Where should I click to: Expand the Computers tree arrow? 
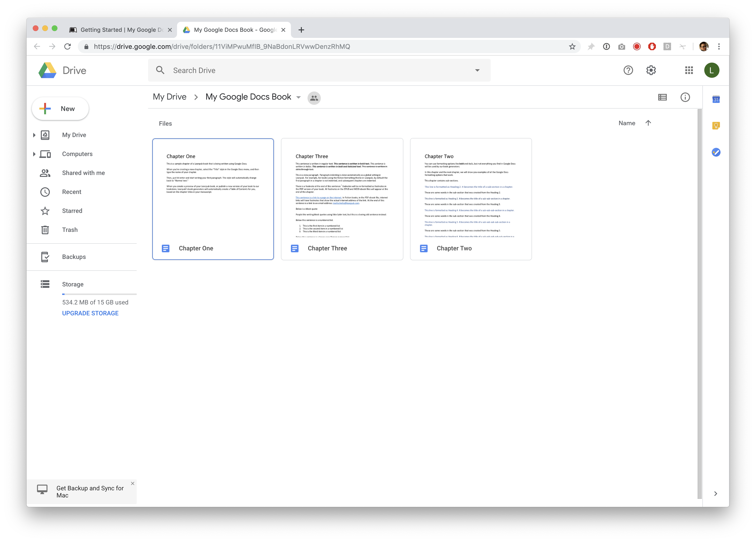click(34, 154)
